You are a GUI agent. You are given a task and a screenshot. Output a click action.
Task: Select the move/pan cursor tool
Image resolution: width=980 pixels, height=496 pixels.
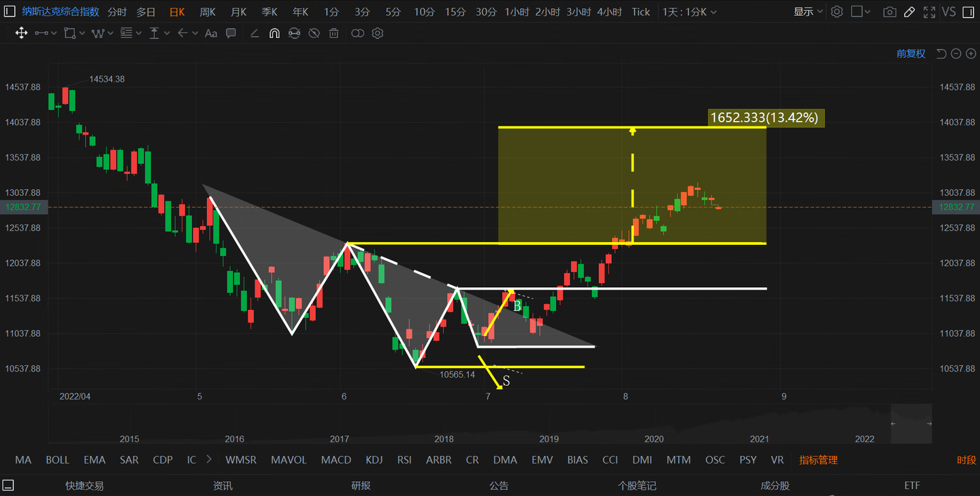21,33
